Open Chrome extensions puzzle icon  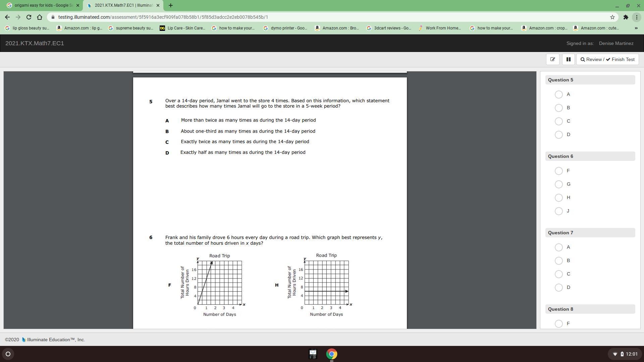point(626,17)
